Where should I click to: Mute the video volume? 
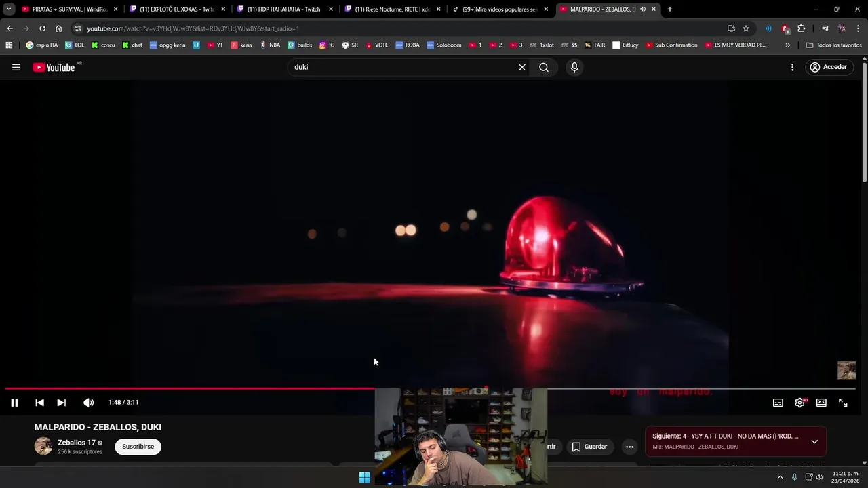point(88,403)
